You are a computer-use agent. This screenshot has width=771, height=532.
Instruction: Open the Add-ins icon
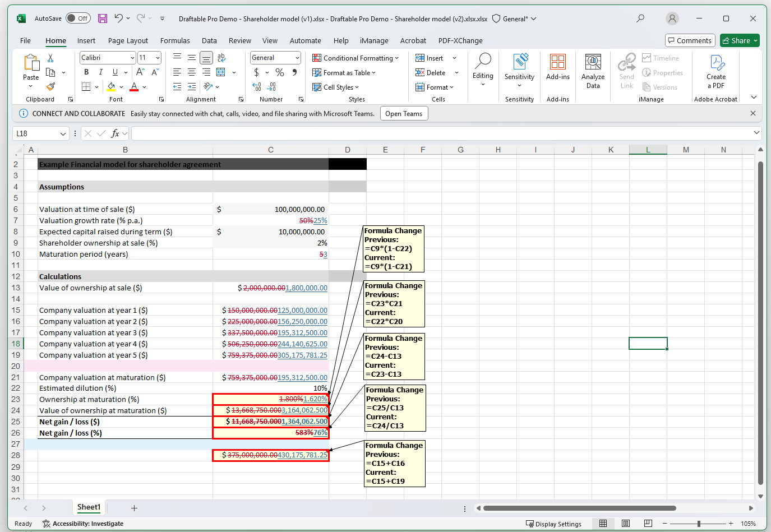557,67
